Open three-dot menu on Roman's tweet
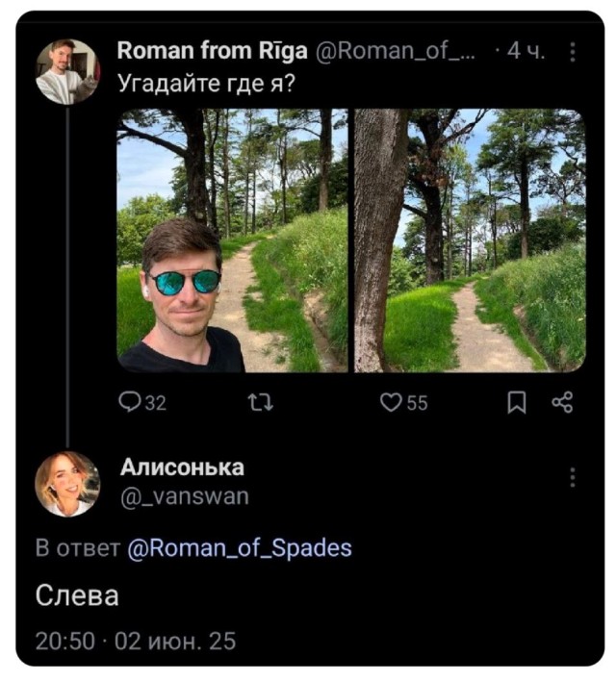Image resolution: width=616 pixels, height=682 pixels. click(574, 52)
